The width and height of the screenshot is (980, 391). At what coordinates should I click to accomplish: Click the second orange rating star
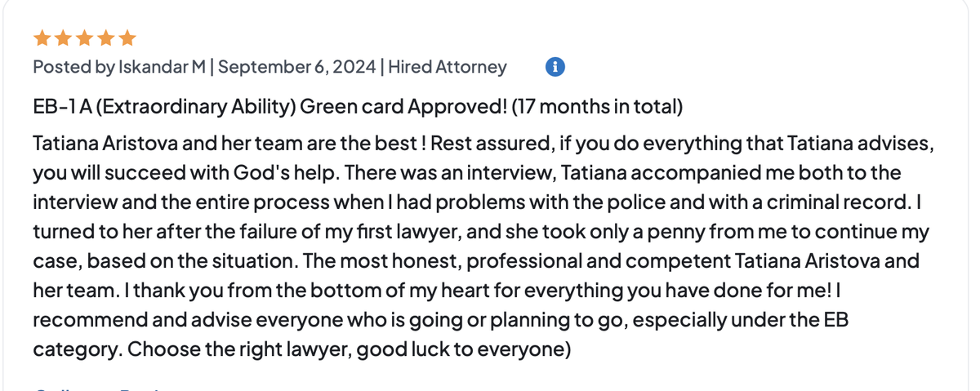pos(62,38)
